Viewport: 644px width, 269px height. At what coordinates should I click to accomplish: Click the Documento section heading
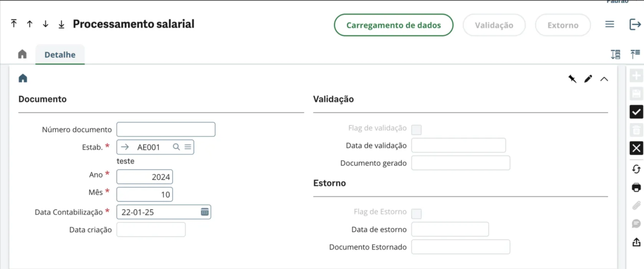tap(43, 99)
